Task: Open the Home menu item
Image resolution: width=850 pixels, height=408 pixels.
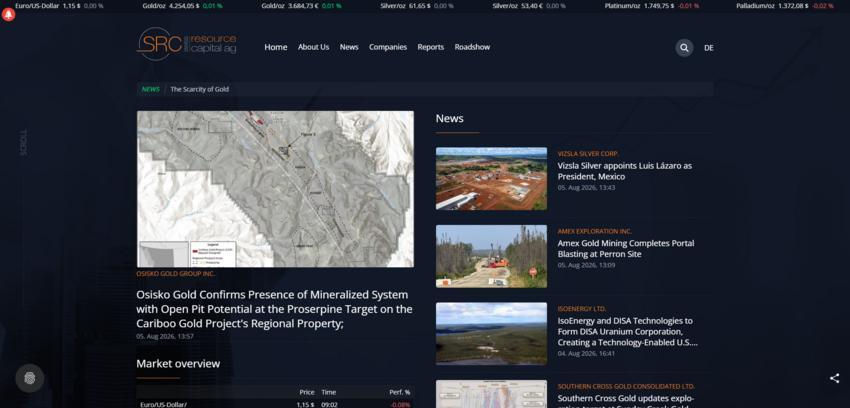Action: tap(276, 47)
